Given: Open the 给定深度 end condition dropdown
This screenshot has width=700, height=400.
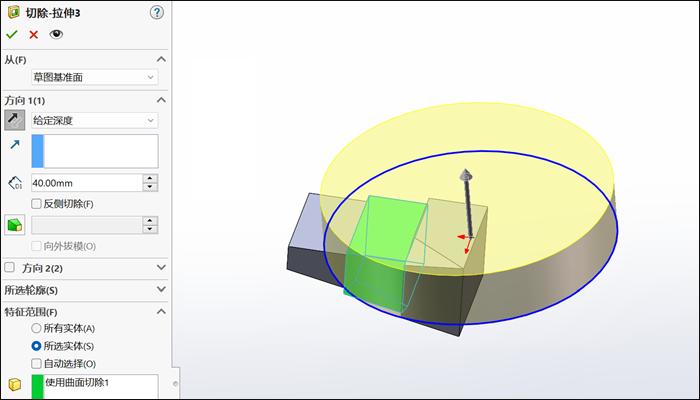Looking at the screenshot, I should point(95,120).
